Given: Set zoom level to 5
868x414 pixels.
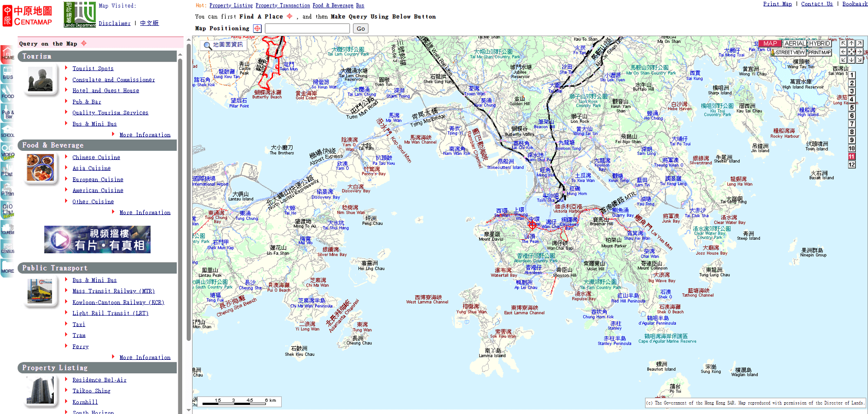Looking at the screenshot, I should 852,108.
